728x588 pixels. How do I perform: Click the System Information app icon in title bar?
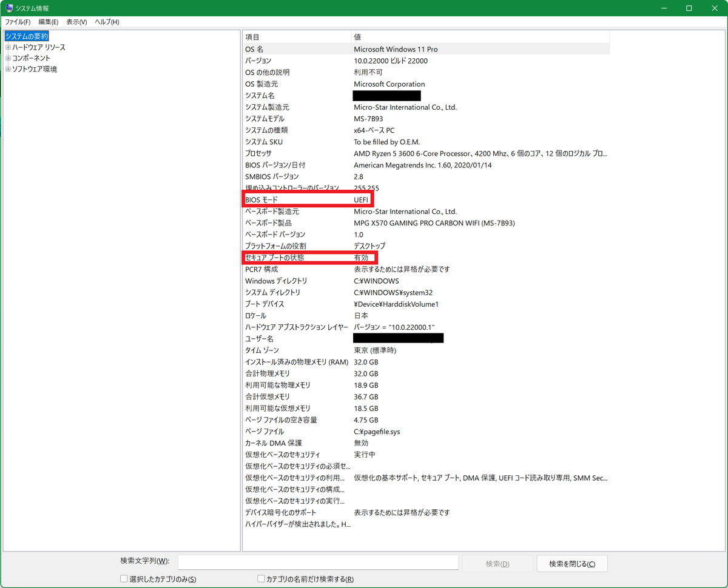(8, 8)
